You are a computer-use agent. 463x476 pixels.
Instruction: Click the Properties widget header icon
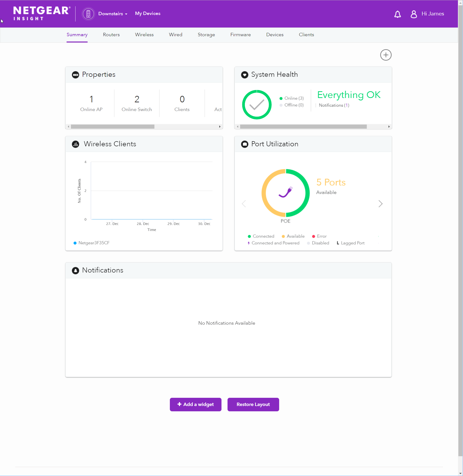(x=75, y=75)
